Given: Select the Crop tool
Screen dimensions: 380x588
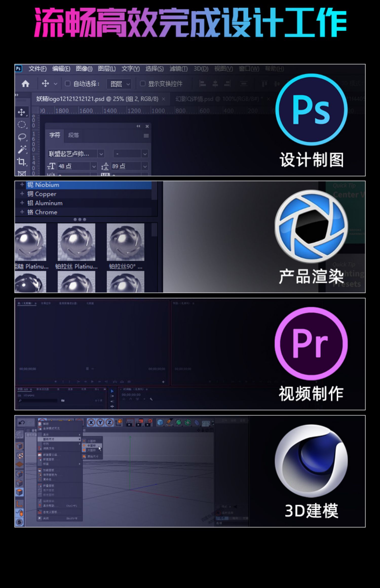Looking at the screenshot, I should coord(22,162).
